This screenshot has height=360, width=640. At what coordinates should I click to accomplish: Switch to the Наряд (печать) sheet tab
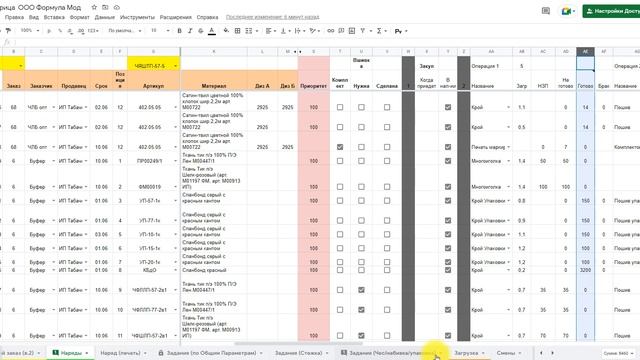pos(120,353)
